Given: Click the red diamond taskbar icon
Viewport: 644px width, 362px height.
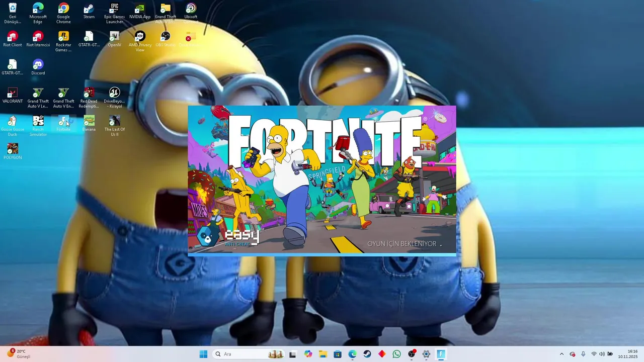Looking at the screenshot, I should click(382, 354).
